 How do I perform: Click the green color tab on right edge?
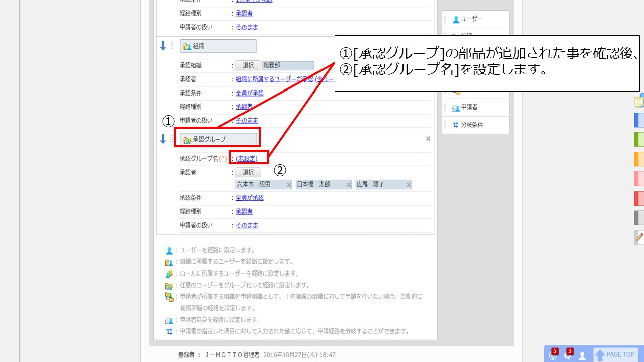click(639, 139)
